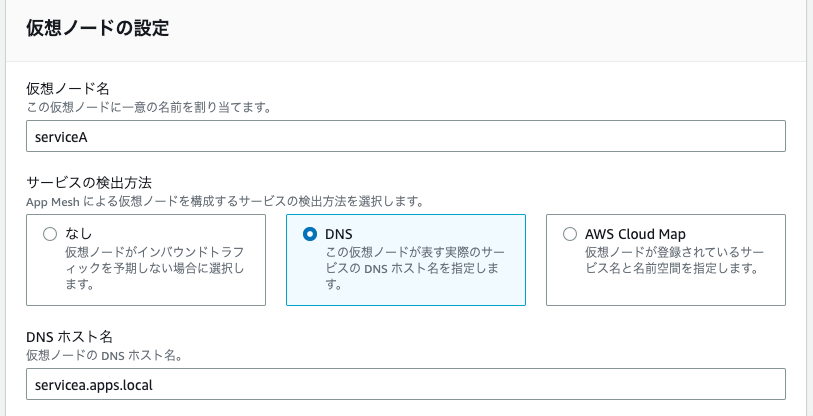
Task: Click the サービスの検出方法 label
Action: 89,183
